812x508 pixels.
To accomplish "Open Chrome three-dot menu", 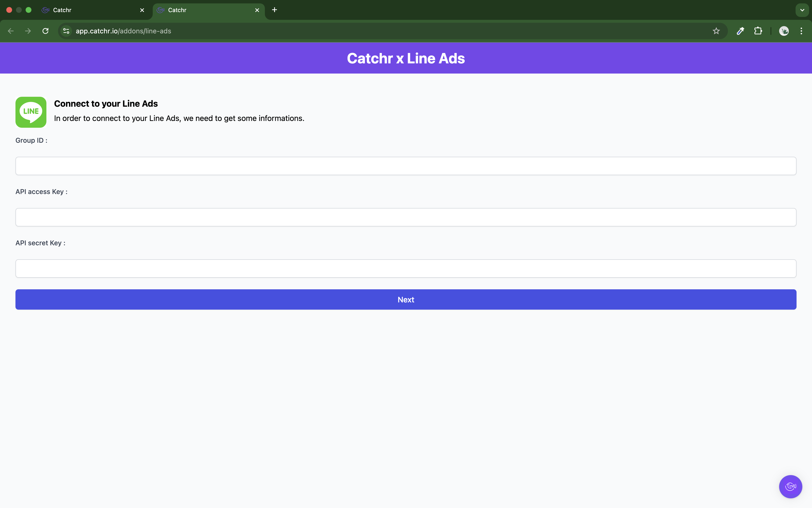I will 801,31.
